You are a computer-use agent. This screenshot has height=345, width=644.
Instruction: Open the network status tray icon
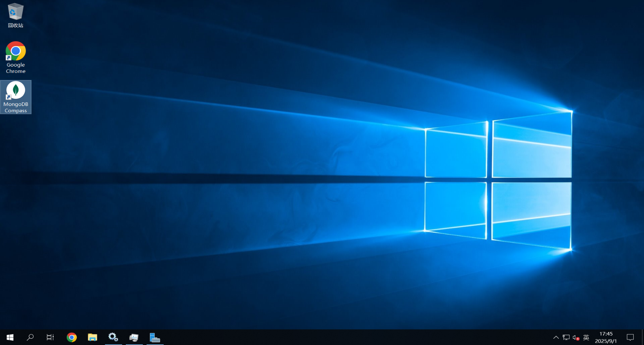pyautogui.click(x=566, y=338)
